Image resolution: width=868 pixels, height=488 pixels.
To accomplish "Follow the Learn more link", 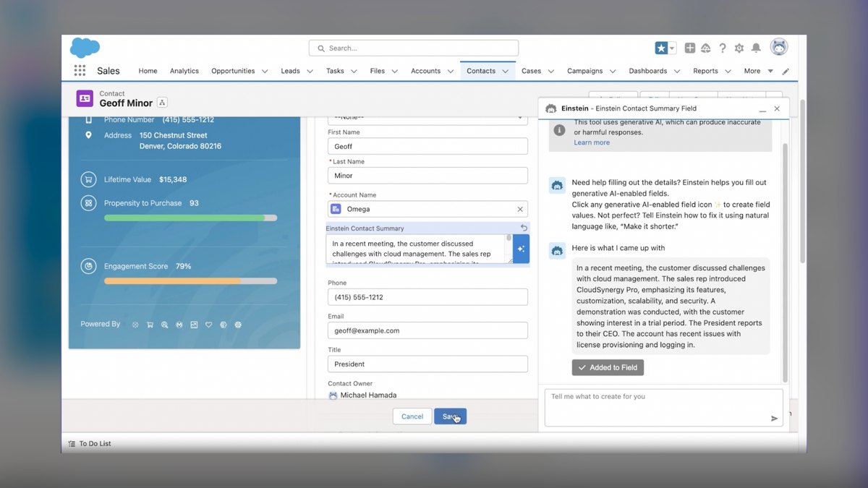I will coord(592,142).
